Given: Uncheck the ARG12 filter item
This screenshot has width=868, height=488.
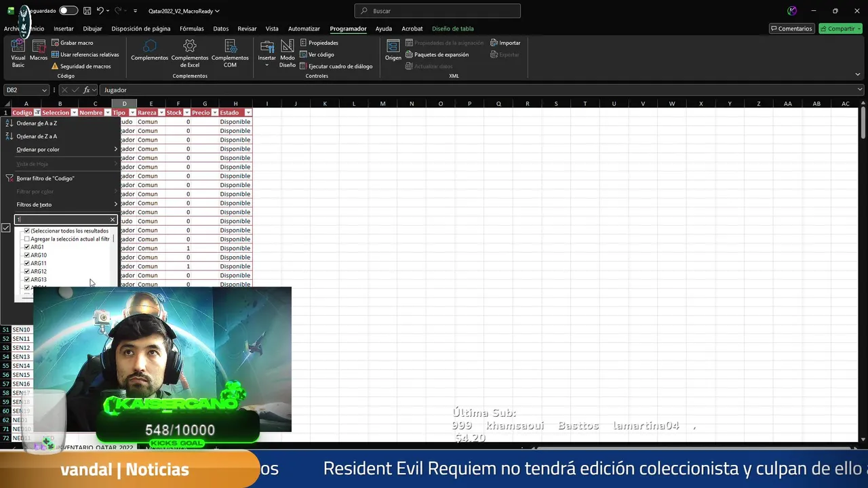Looking at the screenshot, I should point(27,272).
